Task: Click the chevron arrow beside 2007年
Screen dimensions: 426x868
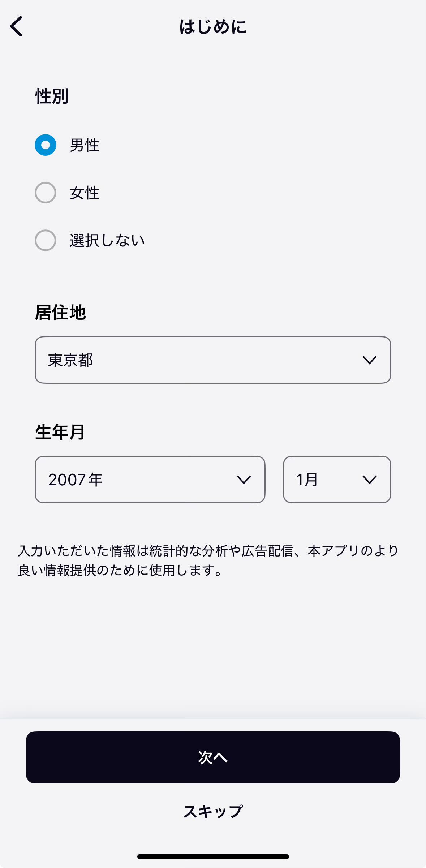Action: coord(244,480)
